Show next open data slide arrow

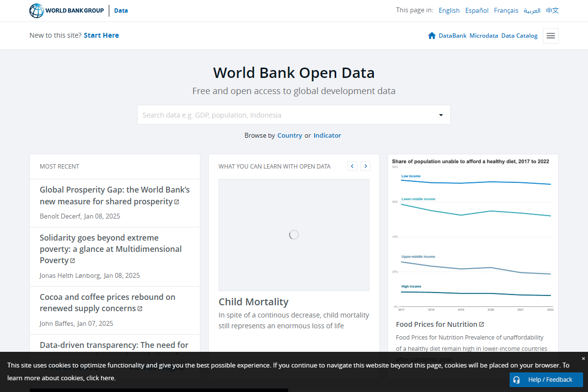click(366, 166)
